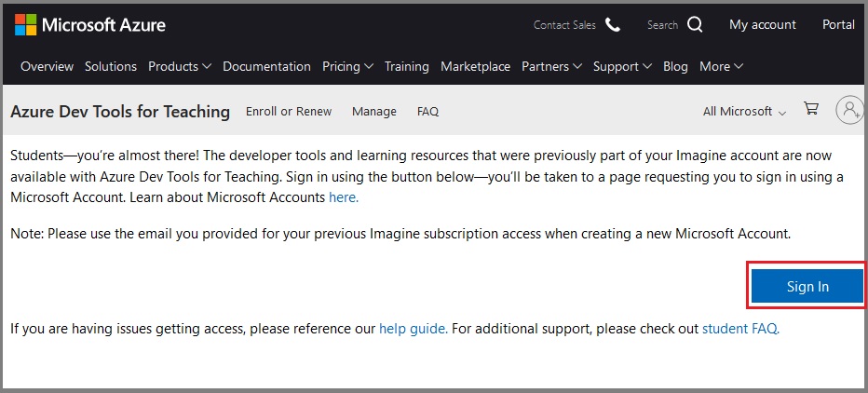Expand the All Microsoft menu
Image resolution: width=868 pixels, height=393 pixels.
pos(744,111)
